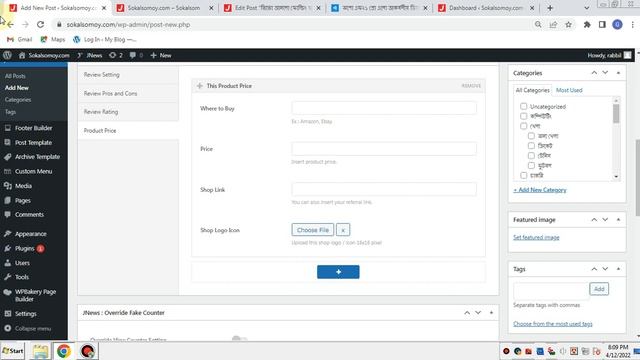Open the Windows Start button
Screen dimensions: 640x360
coord(13,351)
